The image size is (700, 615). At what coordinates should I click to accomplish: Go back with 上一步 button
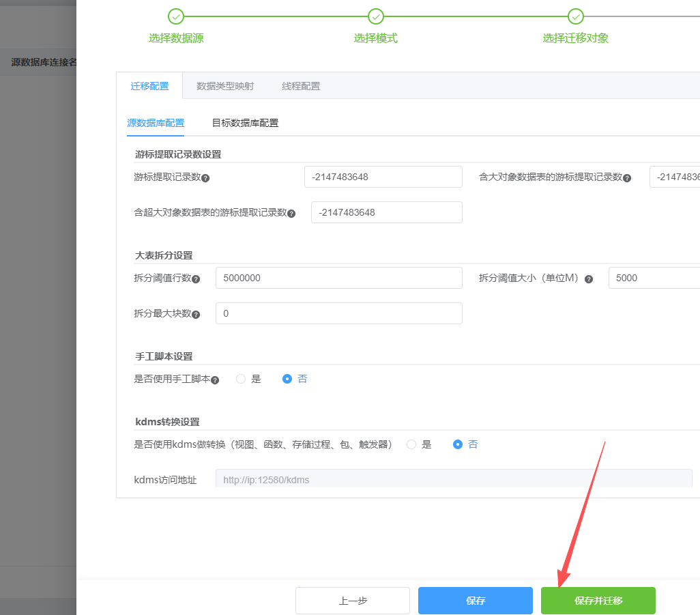click(352, 601)
